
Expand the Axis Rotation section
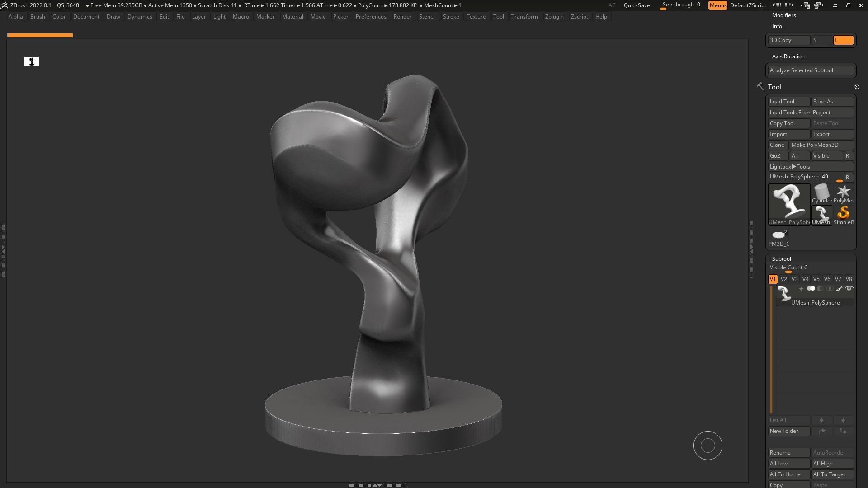coord(788,56)
